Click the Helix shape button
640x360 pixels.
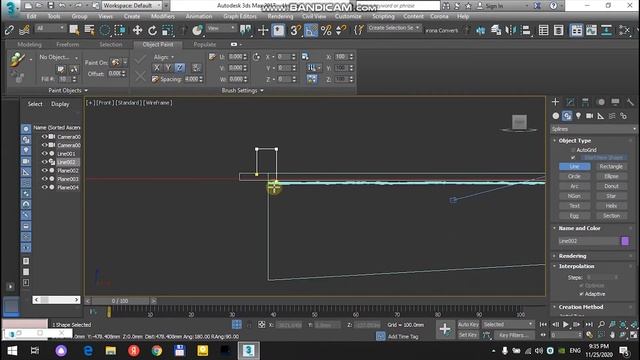[x=611, y=206]
